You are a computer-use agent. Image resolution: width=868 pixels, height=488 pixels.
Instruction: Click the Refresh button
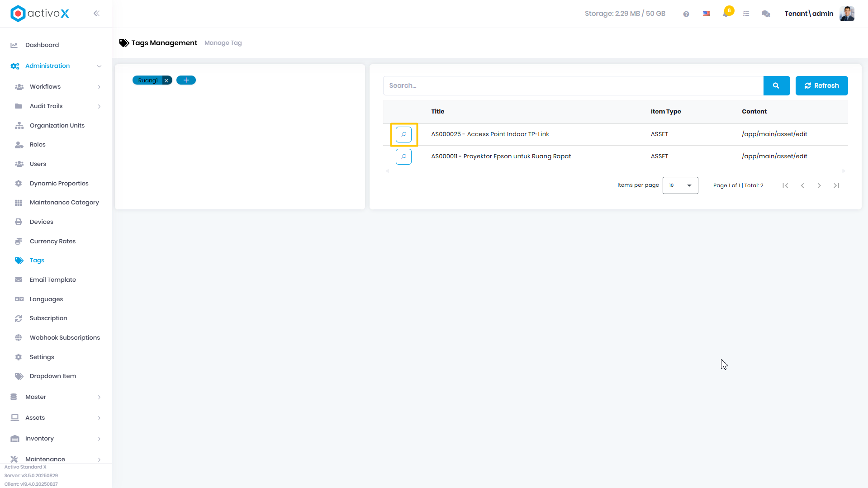click(821, 85)
